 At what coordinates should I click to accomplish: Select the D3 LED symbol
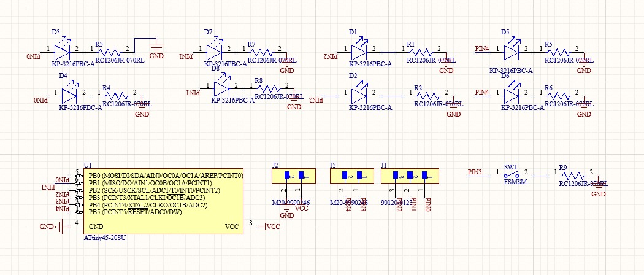tap(62, 51)
